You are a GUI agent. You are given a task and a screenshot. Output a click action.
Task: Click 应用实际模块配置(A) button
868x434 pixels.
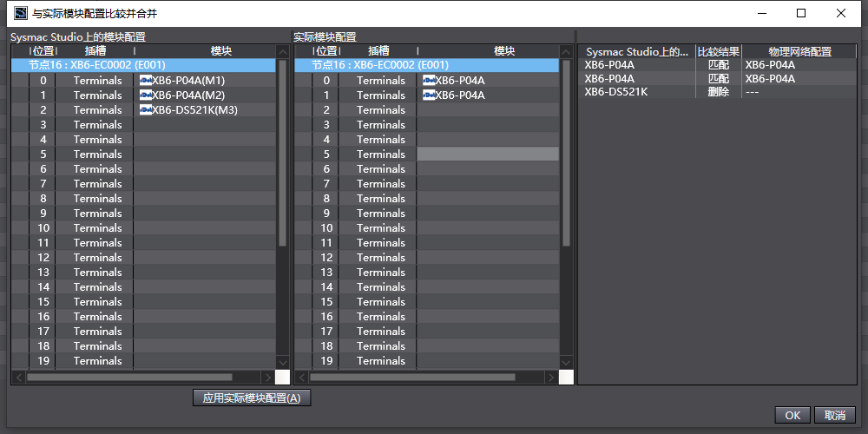[252, 398]
